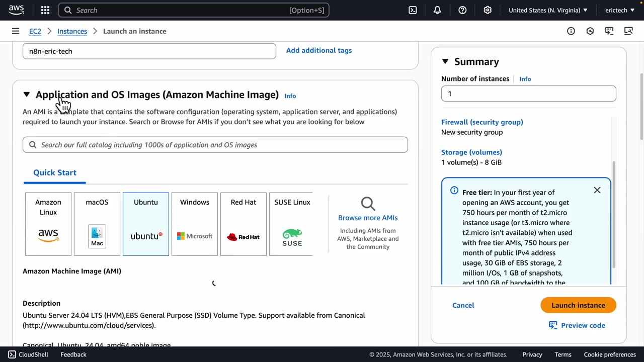Click the Launch instance button
Image resolution: width=644 pixels, height=362 pixels.
pos(578,305)
